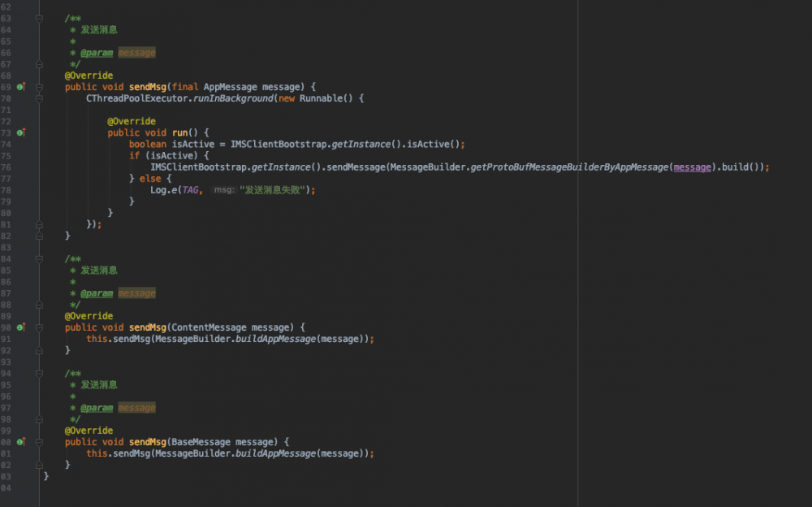Image resolution: width=812 pixels, height=507 pixels.
Task: Click comment text 发送消息 on line 95
Action: click(x=99, y=385)
